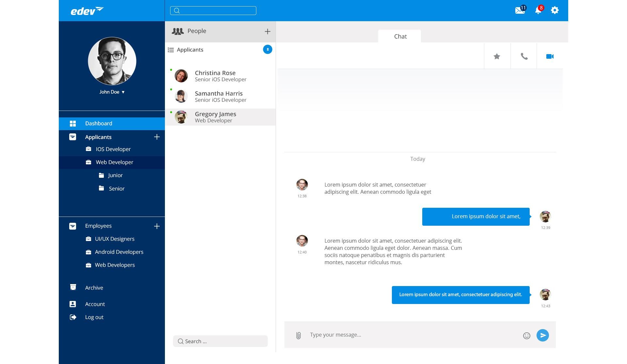
Task: Start a voice call with phone icon
Action: [x=524, y=56]
